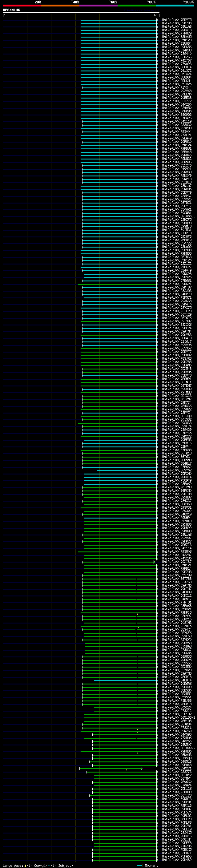Viewport: 197px width, 868px height.
Task: Open the UniRef100_Q9XIS7 hit
Action: point(177,562)
